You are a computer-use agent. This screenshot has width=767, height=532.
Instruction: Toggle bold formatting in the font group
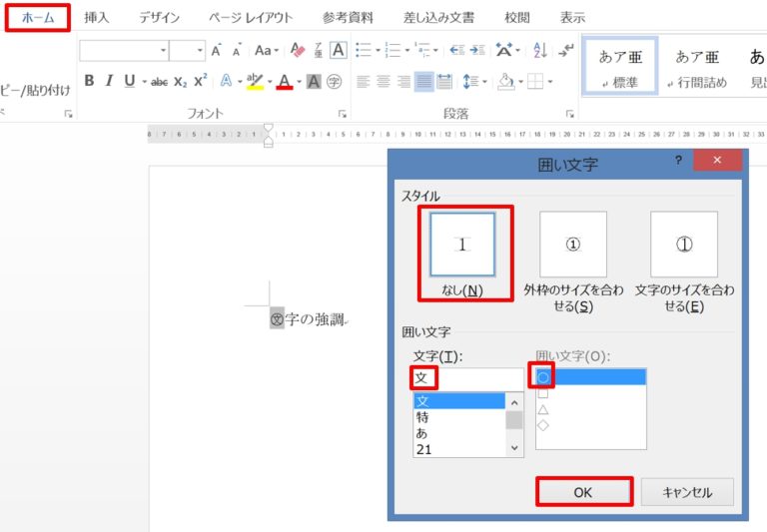pyautogui.click(x=90, y=82)
